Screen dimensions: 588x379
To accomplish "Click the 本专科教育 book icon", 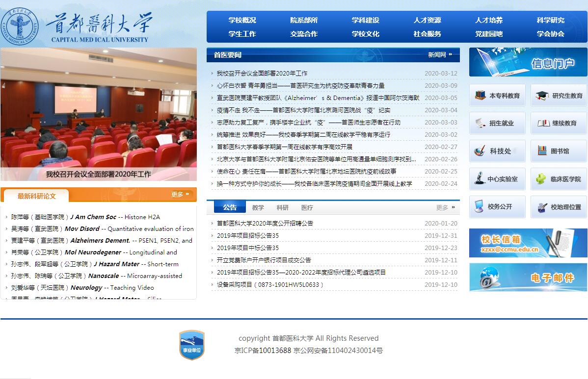I will coord(480,96).
